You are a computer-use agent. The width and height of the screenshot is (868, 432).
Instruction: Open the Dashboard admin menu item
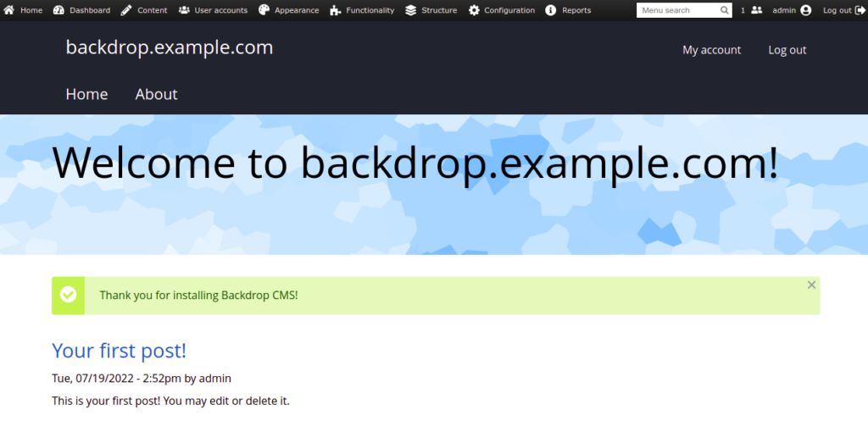(90, 10)
